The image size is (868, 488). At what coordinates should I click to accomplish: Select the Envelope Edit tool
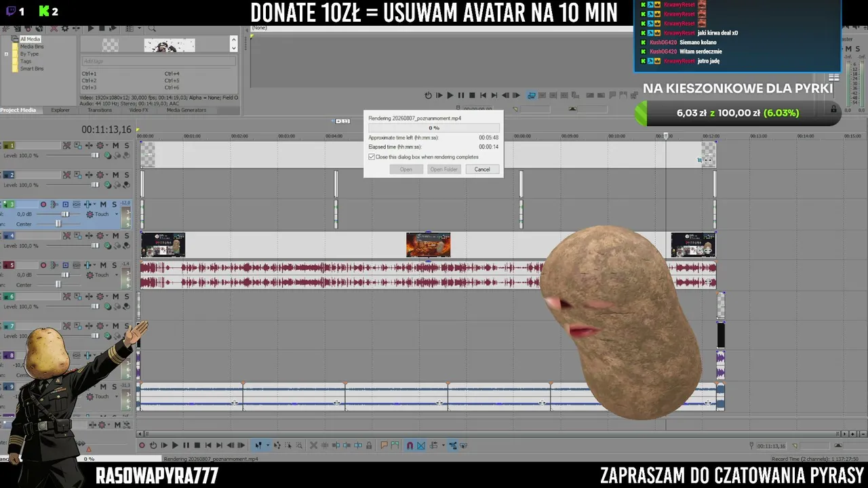pos(277,445)
